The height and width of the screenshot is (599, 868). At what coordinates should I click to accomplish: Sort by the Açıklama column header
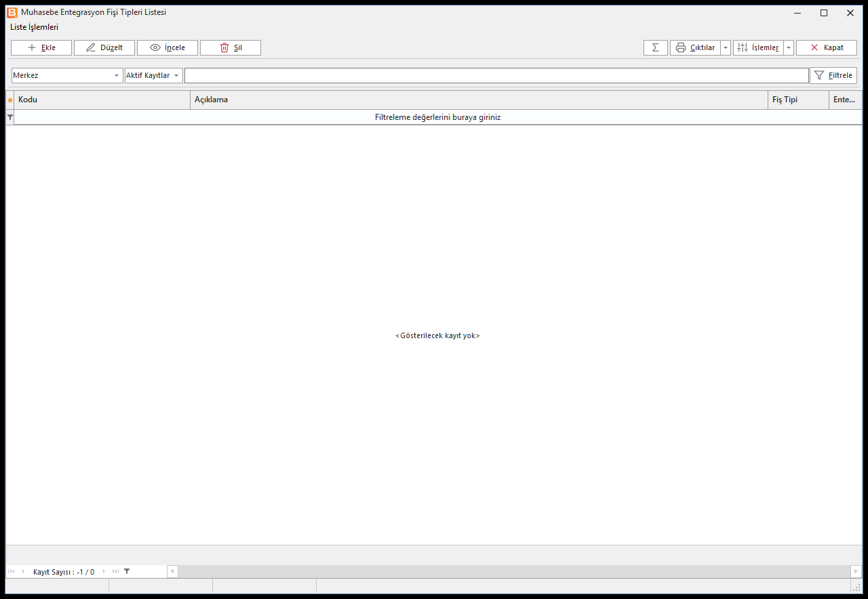click(479, 100)
